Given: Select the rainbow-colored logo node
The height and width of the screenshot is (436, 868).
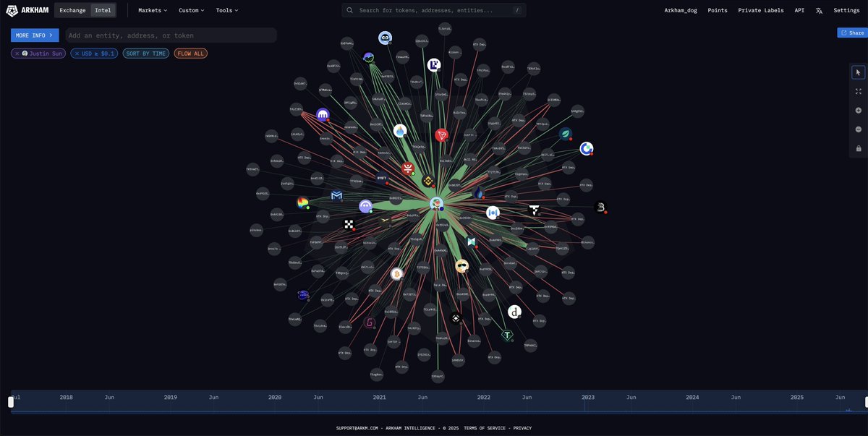Looking at the screenshot, I should (x=302, y=202).
